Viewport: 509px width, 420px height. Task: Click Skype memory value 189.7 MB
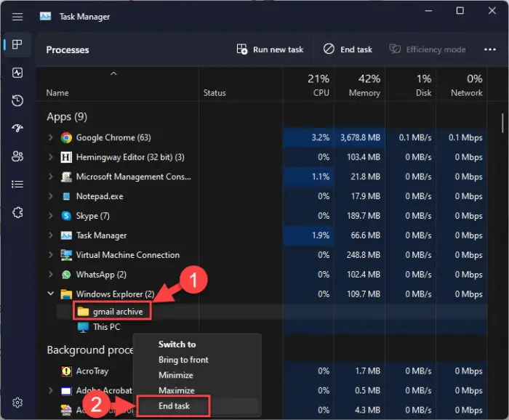coord(364,216)
